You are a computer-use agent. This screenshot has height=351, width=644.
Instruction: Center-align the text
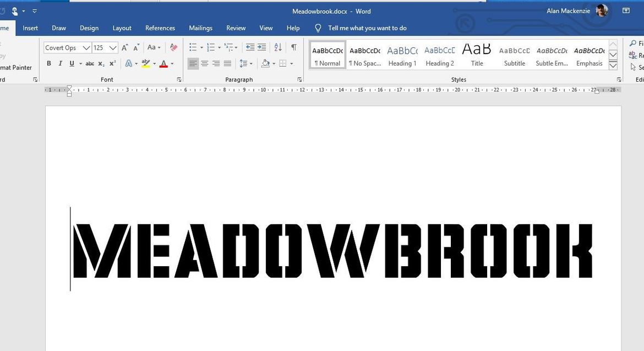(204, 64)
